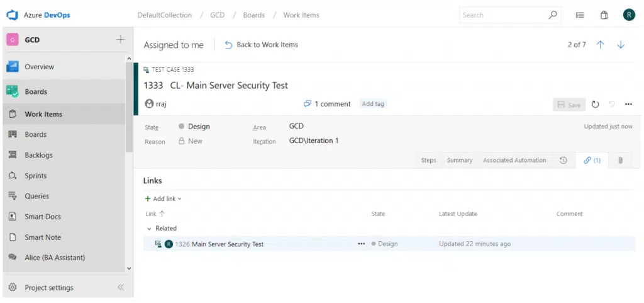Switch to the Summary tab
Image resolution: width=644 pixels, height=303 pixels.
pos(459,161)
